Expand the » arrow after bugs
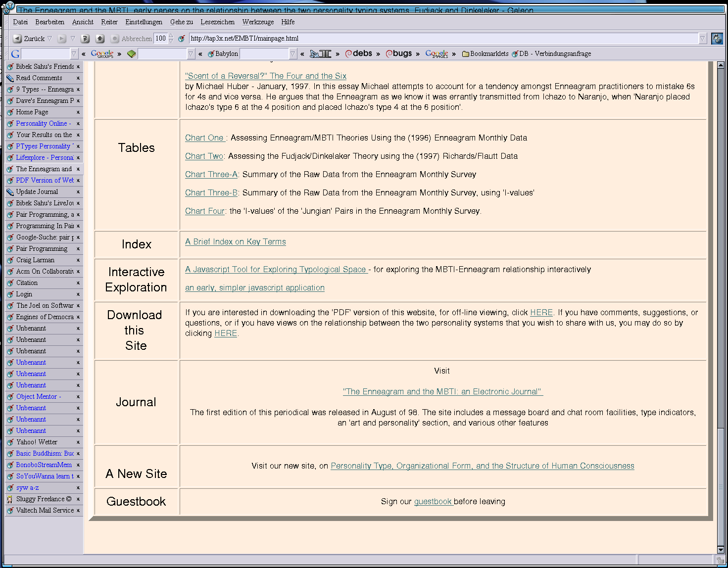 click(x=418, y=54)
